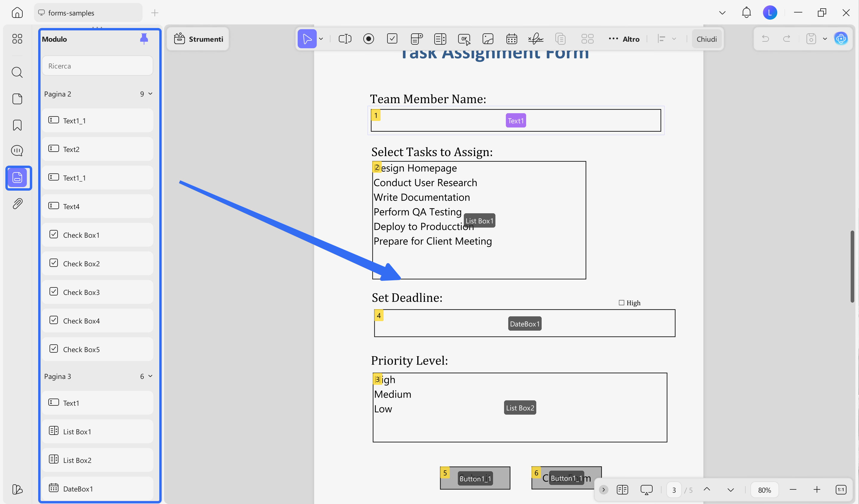Open the selection tool dropdown arrow
The height and width of the screenshot is (504, 859).
[321, 39]
